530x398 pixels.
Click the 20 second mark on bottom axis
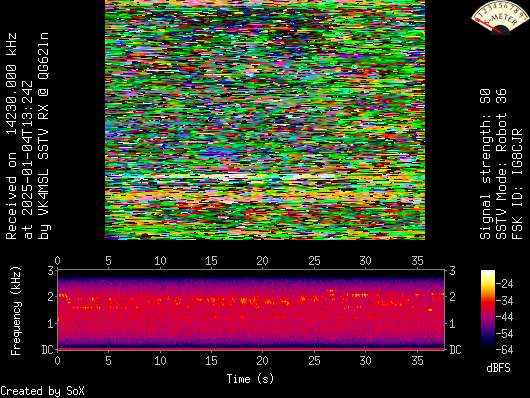tap(262, 360)
